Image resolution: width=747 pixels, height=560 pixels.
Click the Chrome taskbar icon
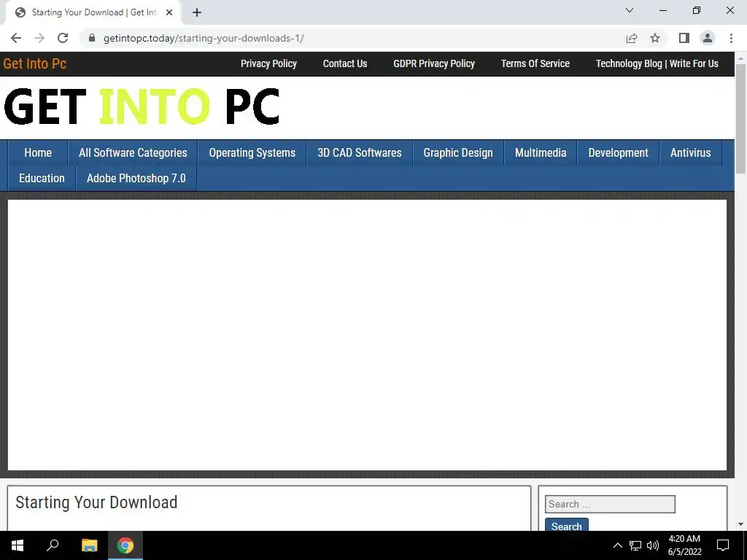tap(125, 545)
